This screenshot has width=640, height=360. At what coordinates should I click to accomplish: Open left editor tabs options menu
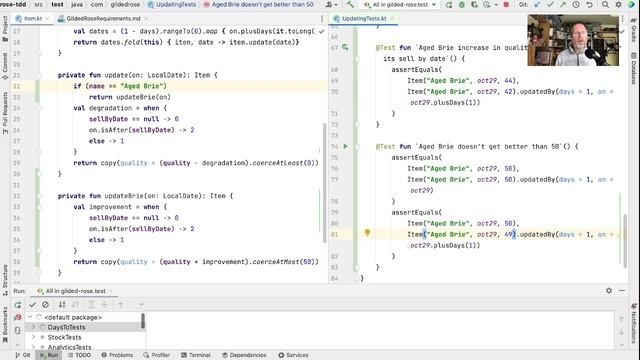pos(322,18)
